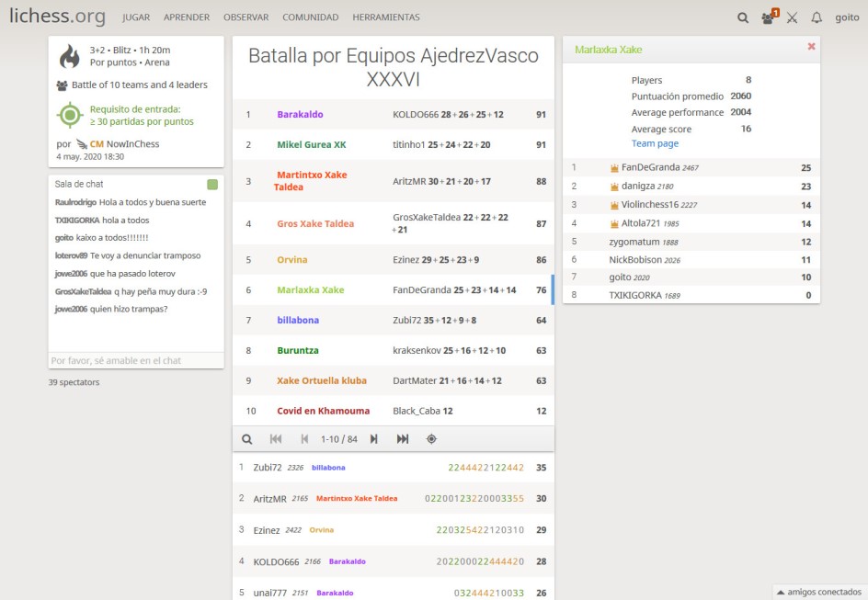Screen dimensions: 868x600
Task: Open the notifications bell icon
Action: [x=816, y=17]
